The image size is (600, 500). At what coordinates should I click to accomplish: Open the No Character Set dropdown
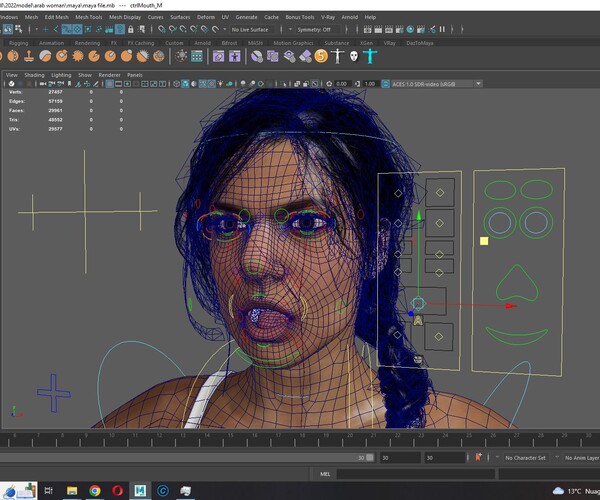526,458
